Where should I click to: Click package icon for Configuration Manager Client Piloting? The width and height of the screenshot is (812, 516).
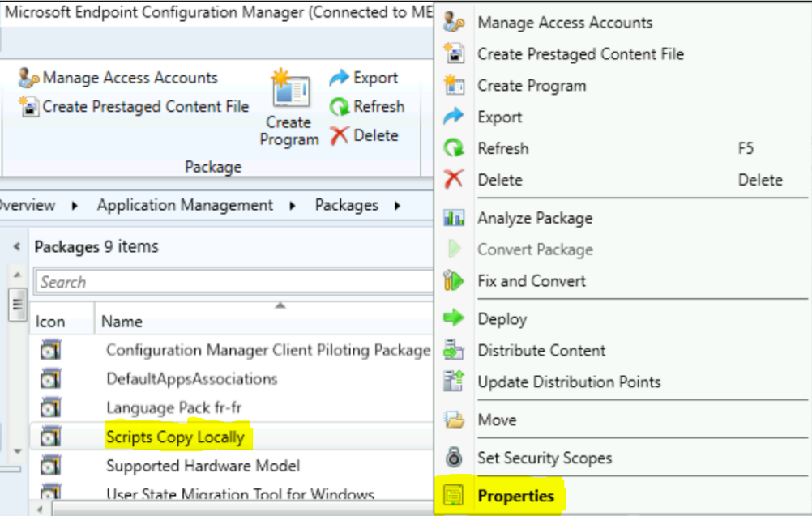[x=51, y=351]
